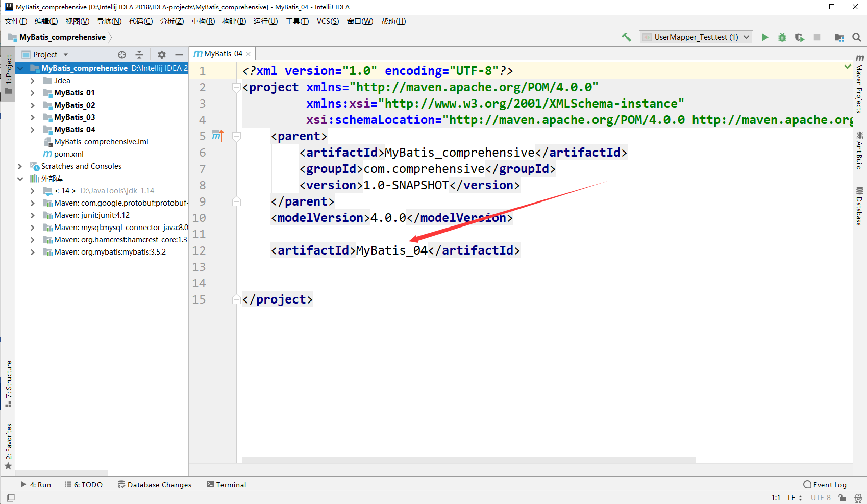This screenshot has width=867, height=504.
Task: Click the Maven parent gutter icon on line 5
Action: (218, 136)
